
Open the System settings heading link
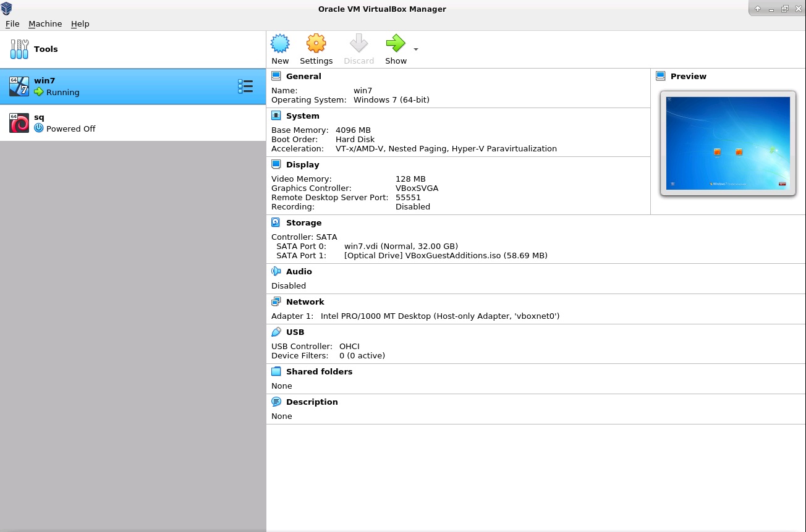(303, 116)
